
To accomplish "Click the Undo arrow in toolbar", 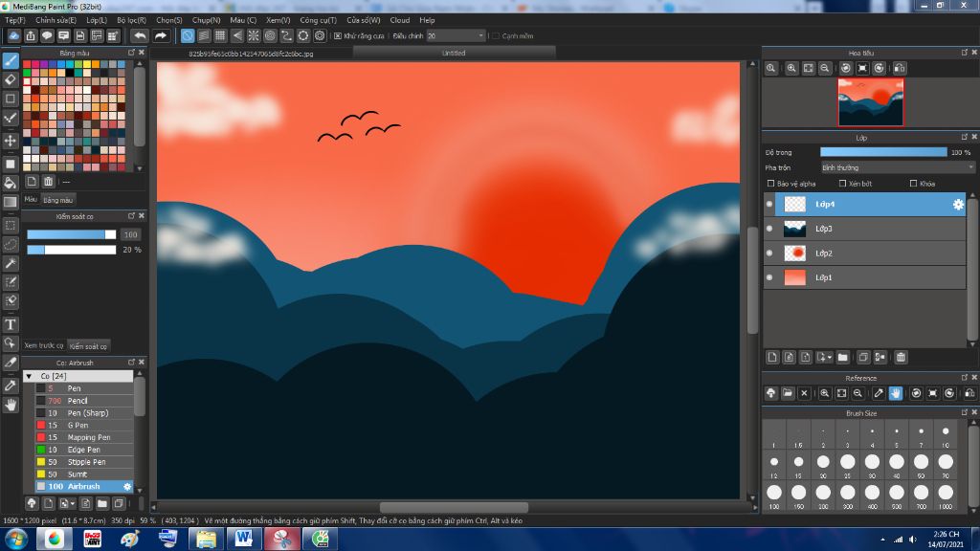I will click(x=140, y=35).
